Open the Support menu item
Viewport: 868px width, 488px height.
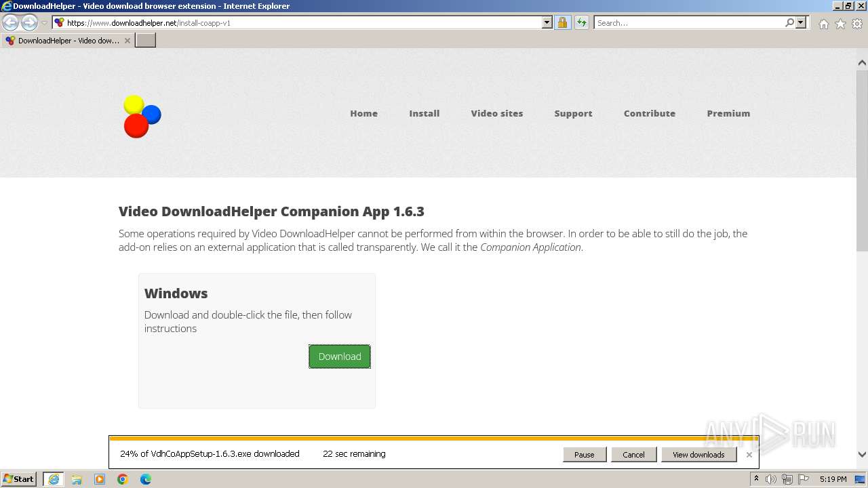click(x=573, y=113)
